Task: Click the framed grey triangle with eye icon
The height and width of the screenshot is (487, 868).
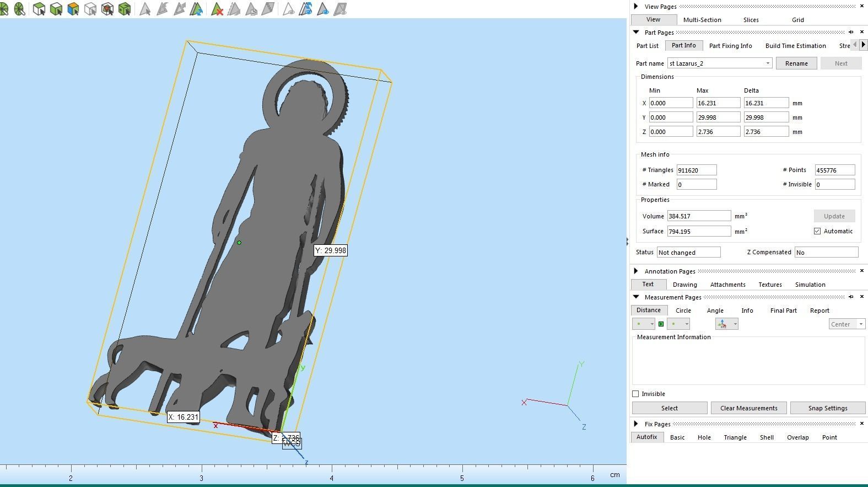Action: (x=341, y=9)
